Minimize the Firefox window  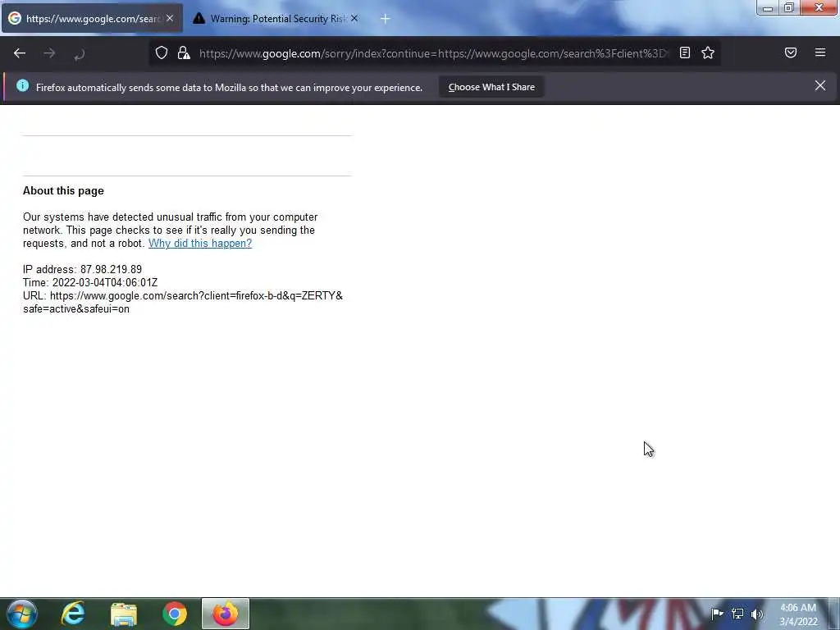[768, 8]
